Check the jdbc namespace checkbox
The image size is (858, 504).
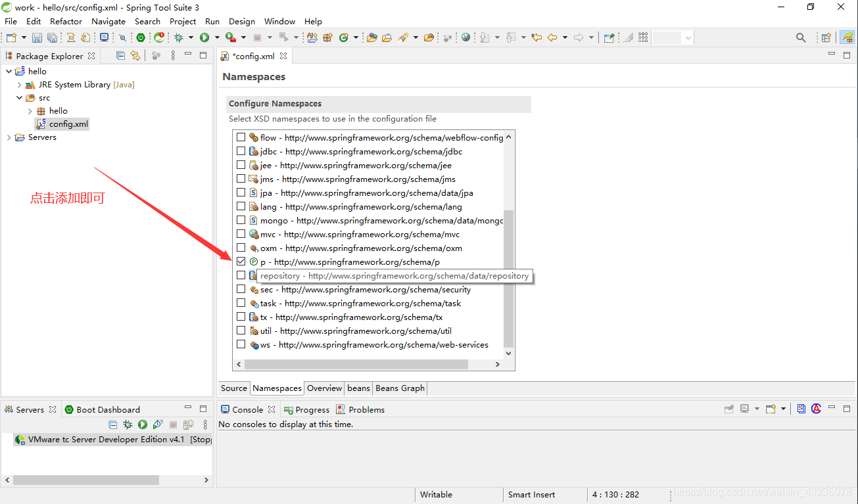pos(241,151)
